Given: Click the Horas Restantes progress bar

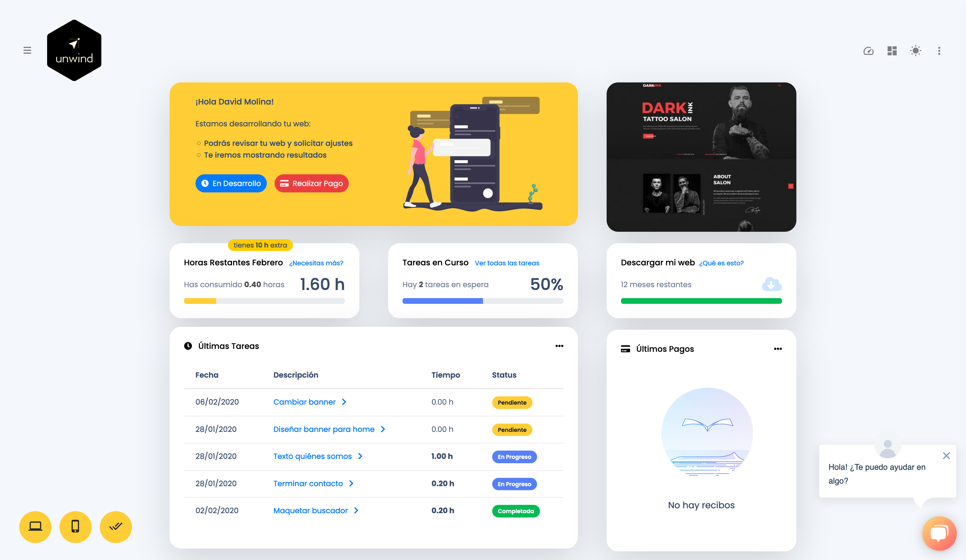Looking at the screenshot, I should tap(264, 301).
